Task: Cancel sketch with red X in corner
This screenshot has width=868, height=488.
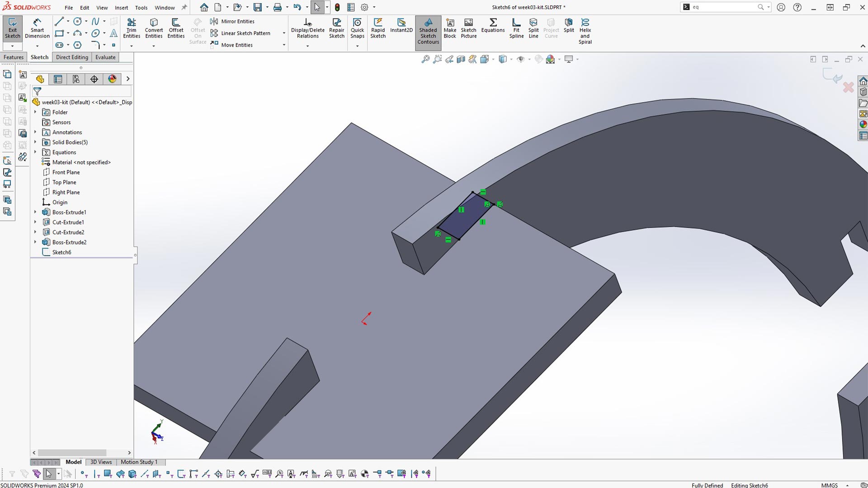Action: tap(848, 87)
